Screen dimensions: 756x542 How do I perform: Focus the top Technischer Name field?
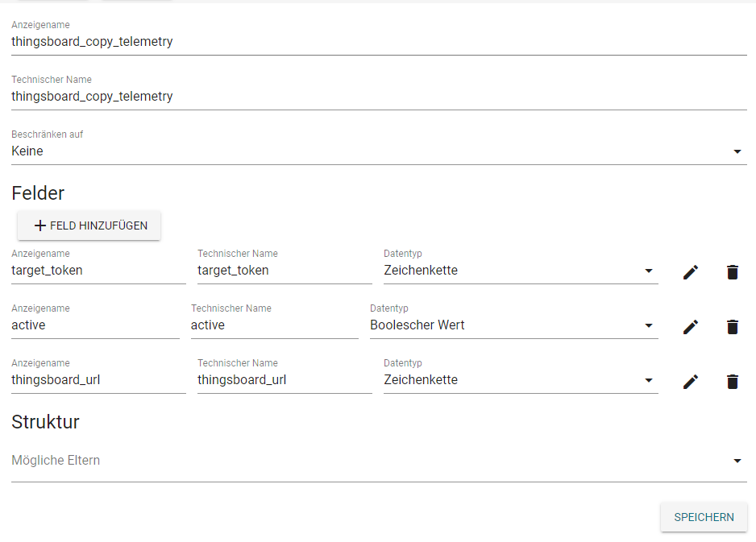(x=379, y=97)
